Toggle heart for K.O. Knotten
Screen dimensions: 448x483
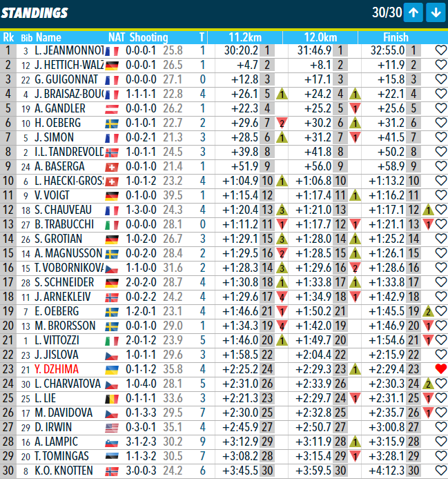tap(441, 471)
